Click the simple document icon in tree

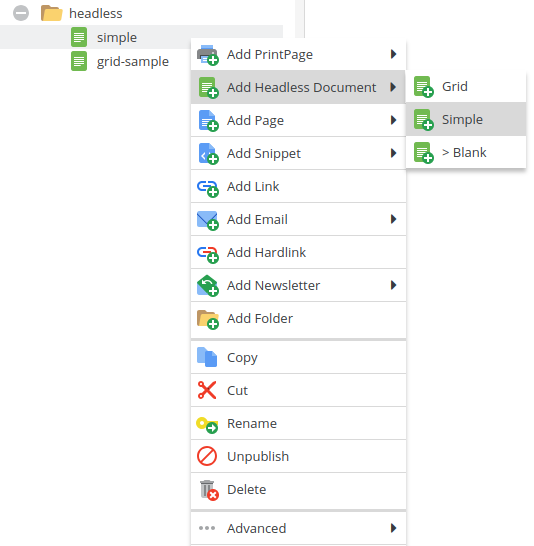(x=79, y=37)
